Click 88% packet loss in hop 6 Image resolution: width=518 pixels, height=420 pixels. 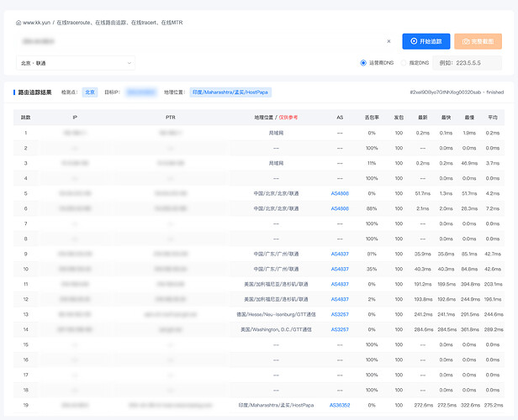coord(372,208)
